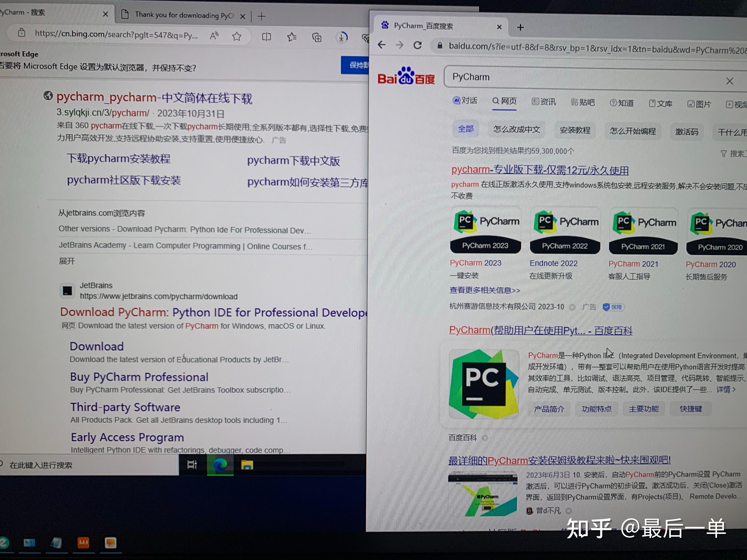This screenshot has width=747, height=560.
Task: Select 对话 tab on Baidu
Action: [465, 101]
